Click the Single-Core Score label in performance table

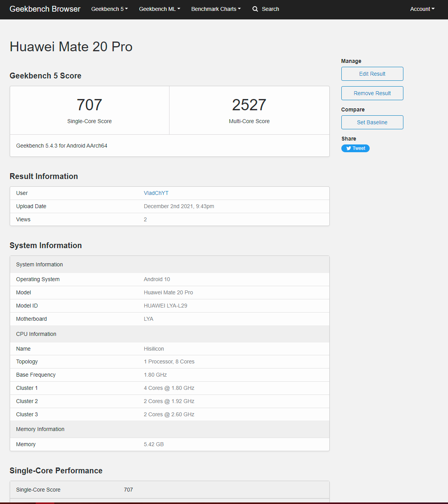coord(38,490)
